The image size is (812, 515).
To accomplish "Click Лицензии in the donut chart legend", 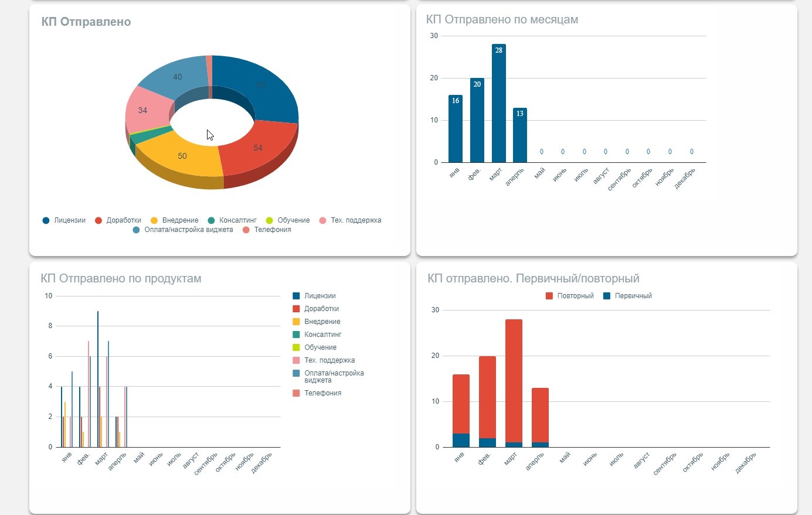I will click(64, 220).
